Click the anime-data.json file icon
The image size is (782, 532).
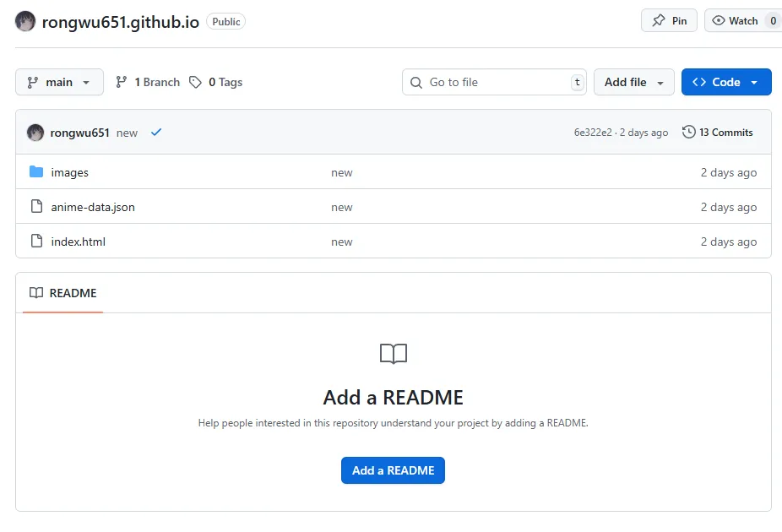(36, 207)
